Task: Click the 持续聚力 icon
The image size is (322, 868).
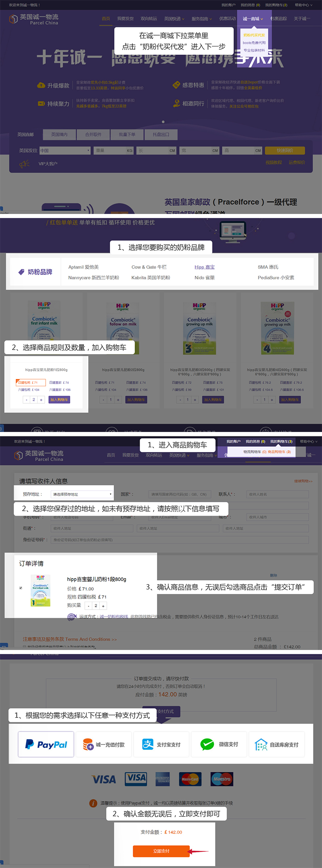Action: [41, 103]
